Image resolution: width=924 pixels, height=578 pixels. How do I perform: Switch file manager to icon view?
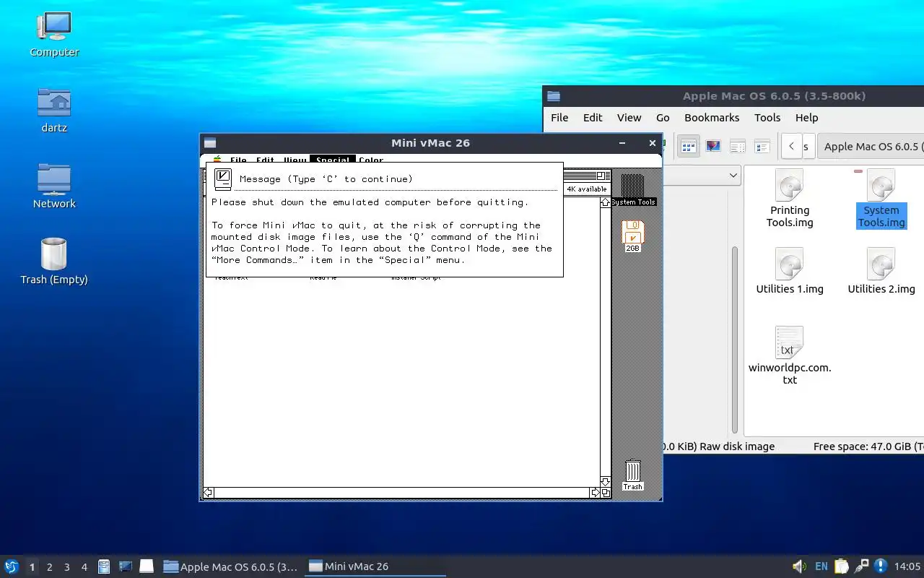pos(689,147)
